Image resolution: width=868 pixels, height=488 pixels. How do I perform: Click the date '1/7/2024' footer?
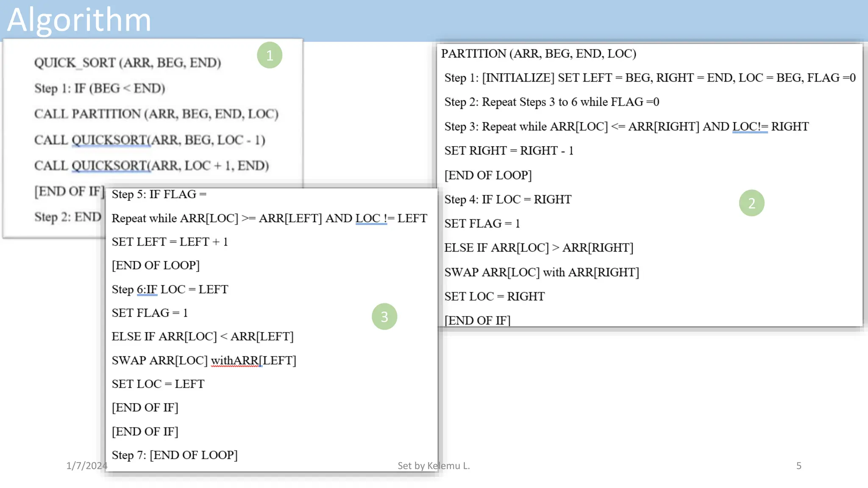click(87, 466)
